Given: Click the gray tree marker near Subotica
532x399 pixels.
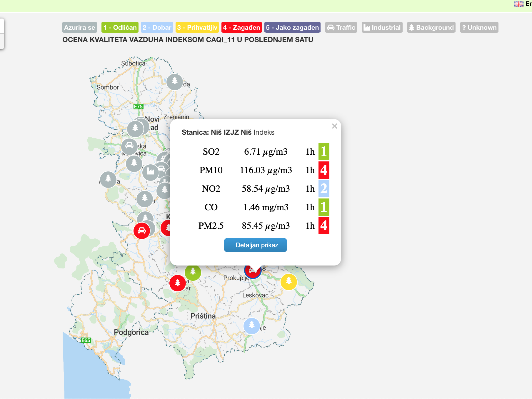Looking at the screenshot, I should point(175,82).
